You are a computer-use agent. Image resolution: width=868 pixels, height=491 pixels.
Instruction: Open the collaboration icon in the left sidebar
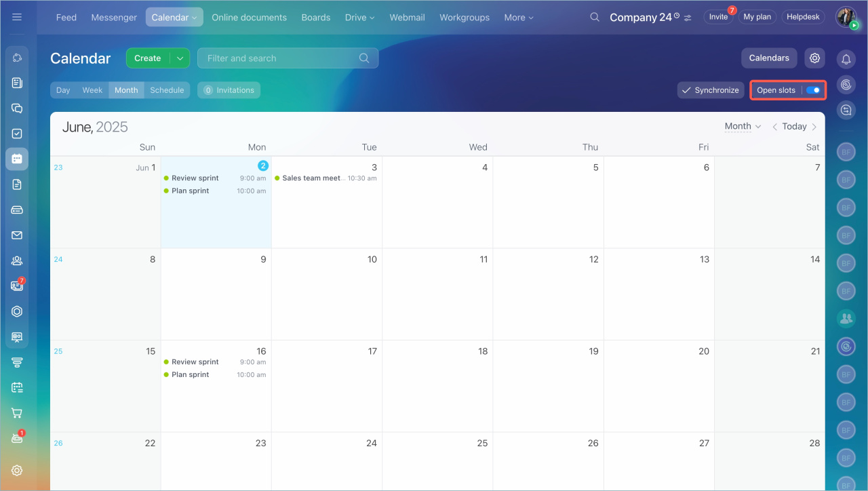(17, 58)
